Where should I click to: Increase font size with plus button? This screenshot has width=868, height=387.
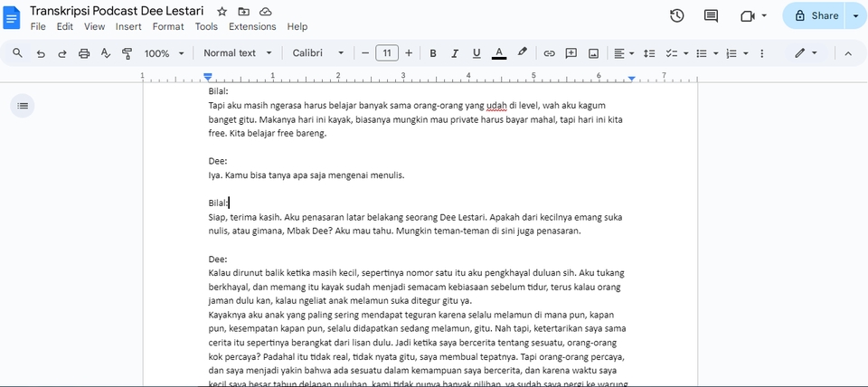tap(409, 53)
